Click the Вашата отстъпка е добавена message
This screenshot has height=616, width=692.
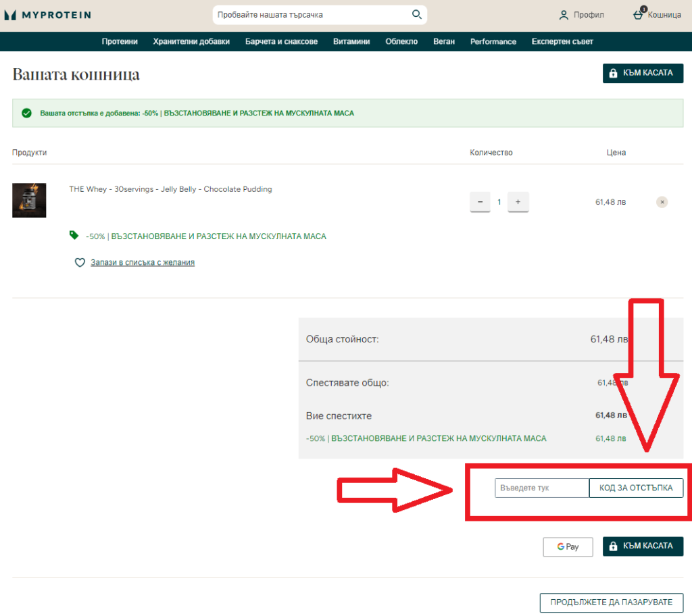[x=197, y=113]
